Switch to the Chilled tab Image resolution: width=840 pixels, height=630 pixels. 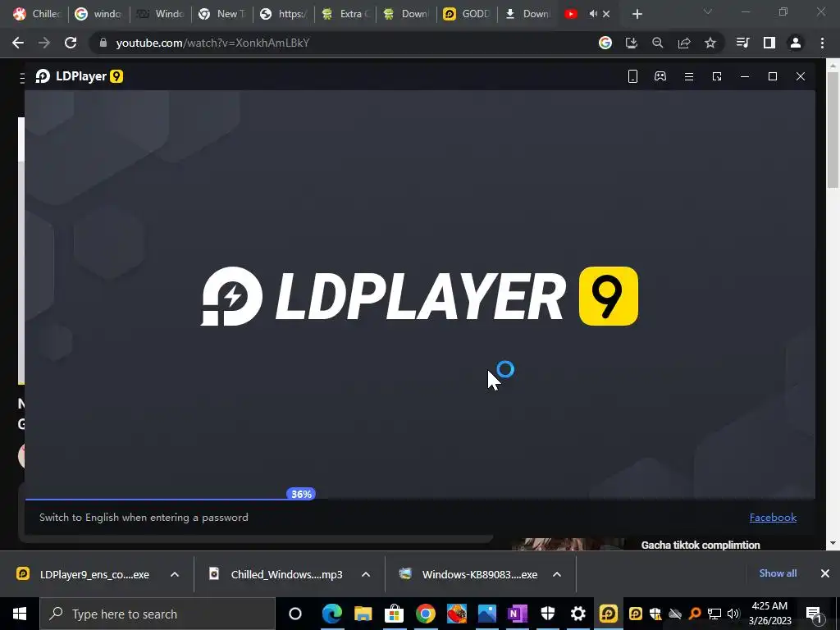36,14
